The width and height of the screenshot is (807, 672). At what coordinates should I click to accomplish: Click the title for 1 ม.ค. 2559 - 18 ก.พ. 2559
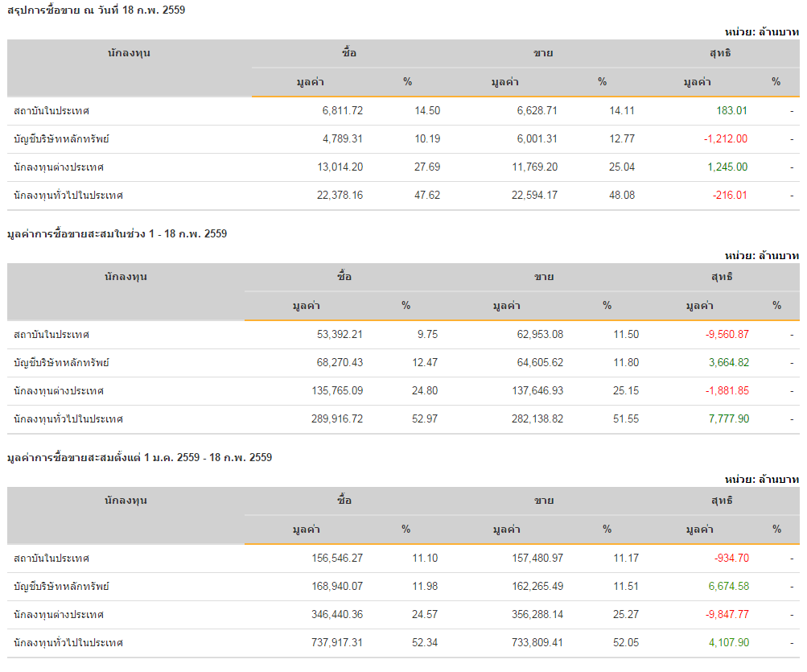point(139,458)
